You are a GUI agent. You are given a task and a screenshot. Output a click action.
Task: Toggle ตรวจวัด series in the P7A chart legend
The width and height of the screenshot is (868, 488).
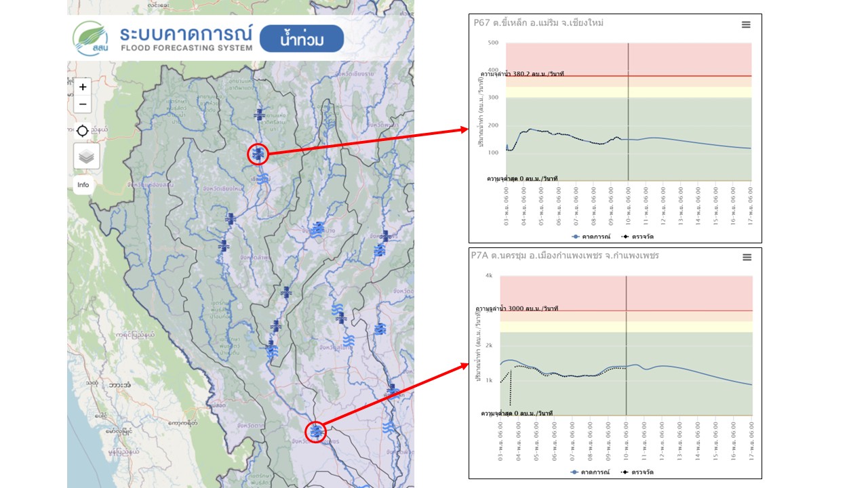(637, 472)
